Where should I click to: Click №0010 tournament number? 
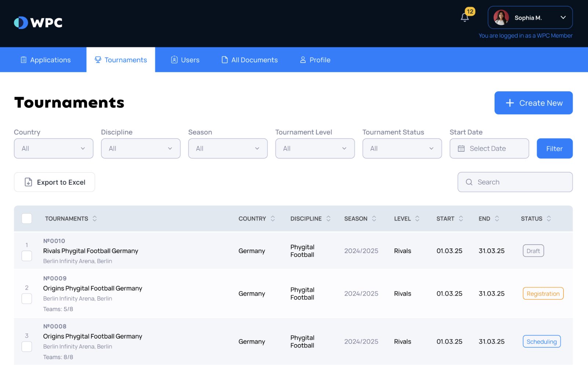[54, 241]
